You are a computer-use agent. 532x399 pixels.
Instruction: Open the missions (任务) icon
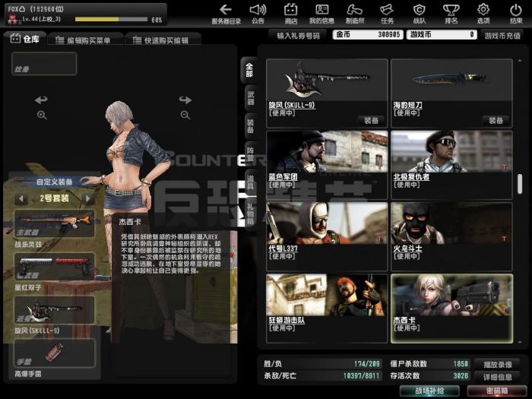(x=387, y=14)
